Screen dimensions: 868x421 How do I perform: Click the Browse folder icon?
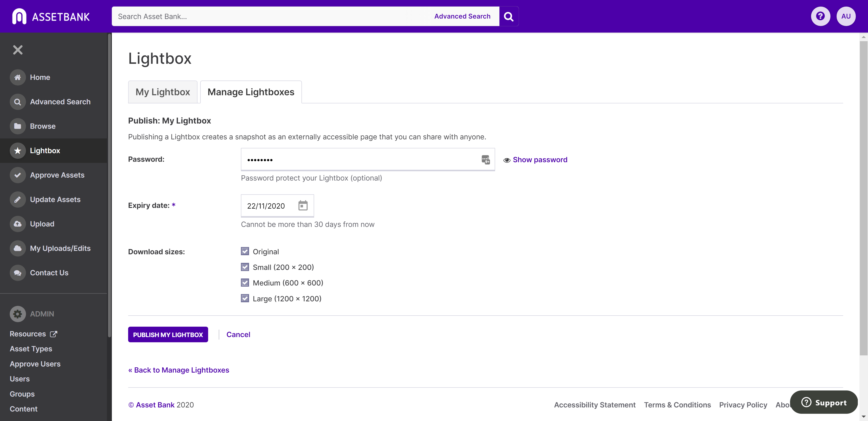(x=18, y=126)
